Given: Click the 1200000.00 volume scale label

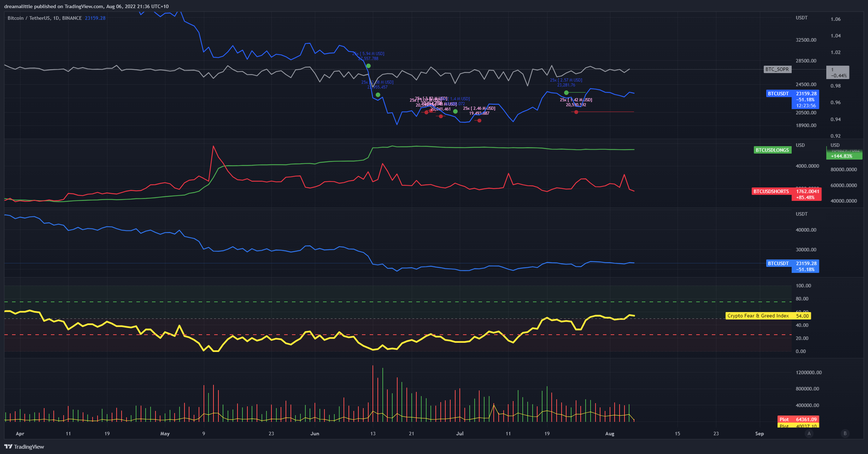Looking at the screenshot, I should click(809, 372).
